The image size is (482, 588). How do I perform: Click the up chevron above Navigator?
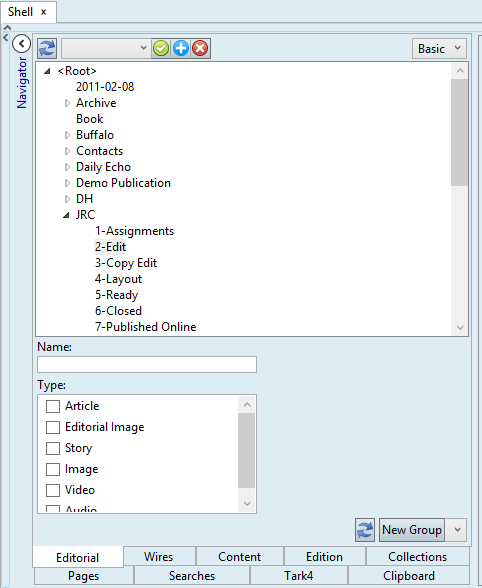7,27
